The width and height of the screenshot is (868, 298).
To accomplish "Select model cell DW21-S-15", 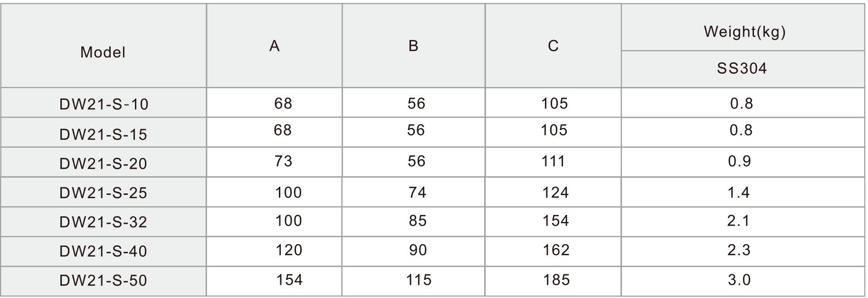I will point(103,133).
